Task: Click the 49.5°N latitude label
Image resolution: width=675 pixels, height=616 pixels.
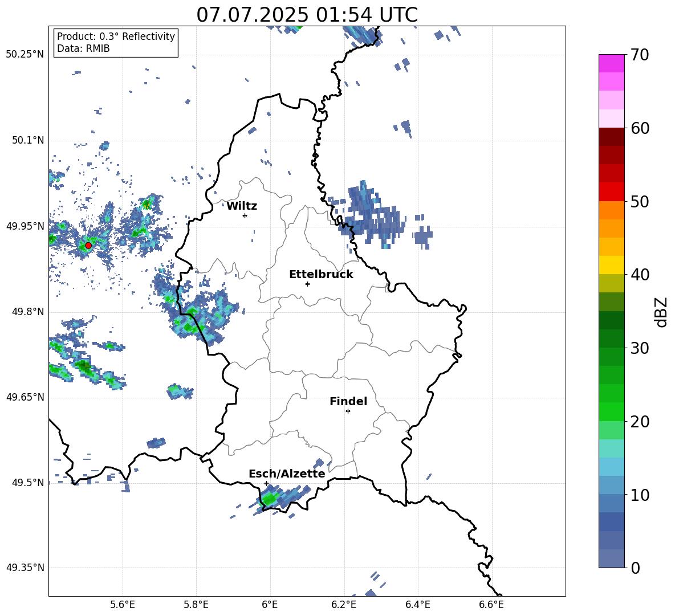Action: (x=27, y=482)
